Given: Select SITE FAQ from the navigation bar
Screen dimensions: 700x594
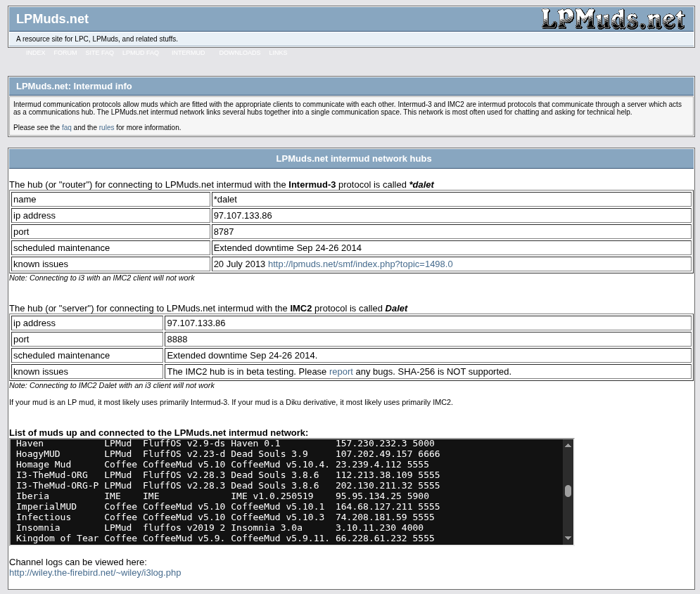Looking at the screenshot, I should tap(99, 53).
